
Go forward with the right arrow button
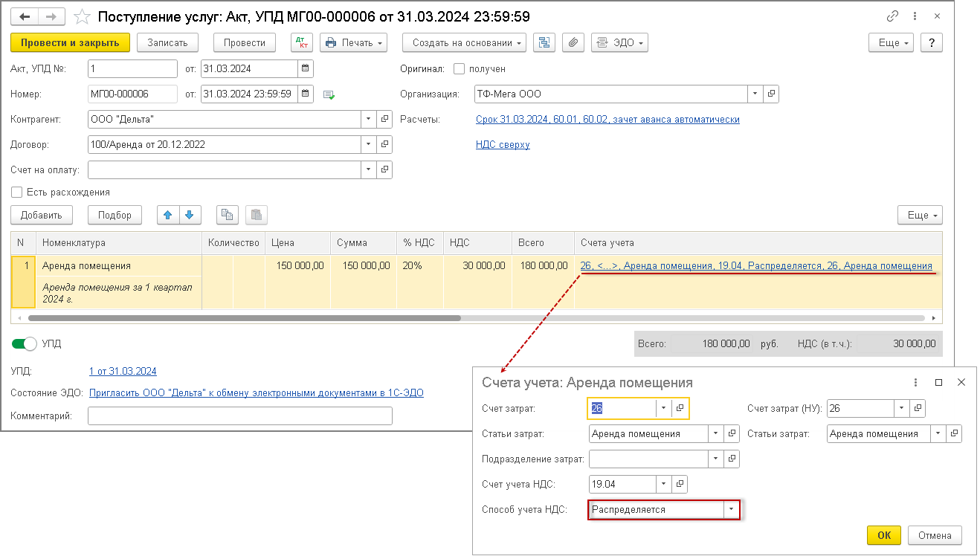[51, 16]
